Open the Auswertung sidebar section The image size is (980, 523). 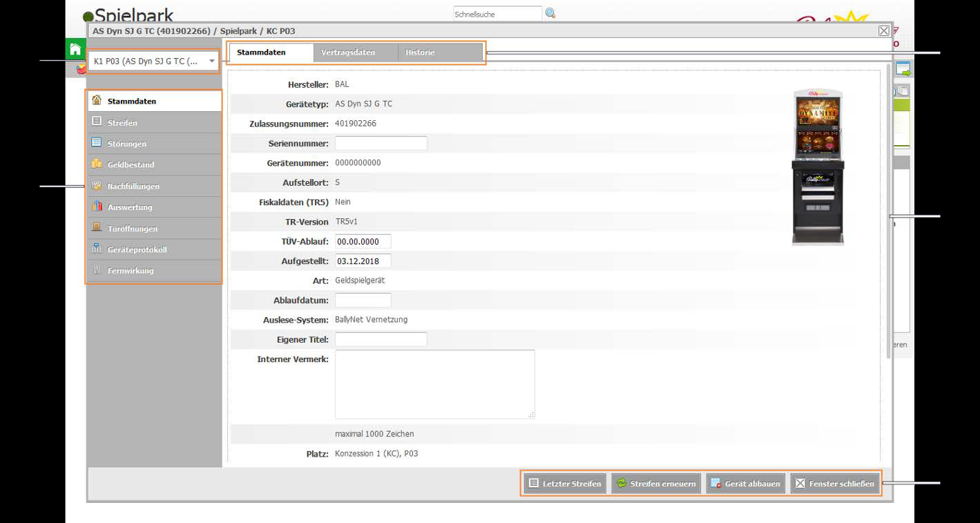154,207
